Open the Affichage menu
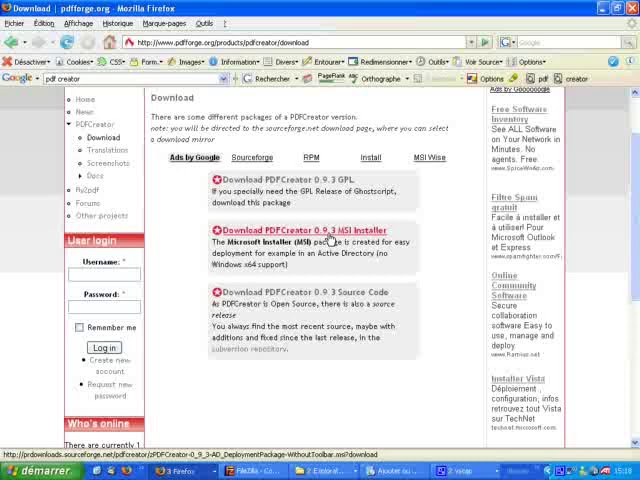Viewport: 640px width, 480px height. tap(78, 23)
